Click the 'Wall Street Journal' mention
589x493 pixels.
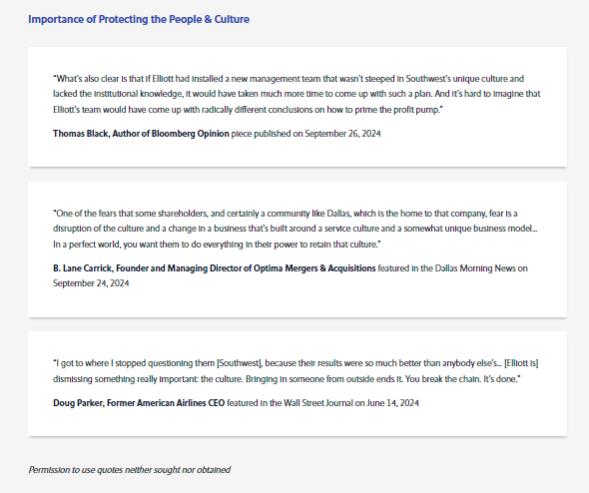(318, 403)
